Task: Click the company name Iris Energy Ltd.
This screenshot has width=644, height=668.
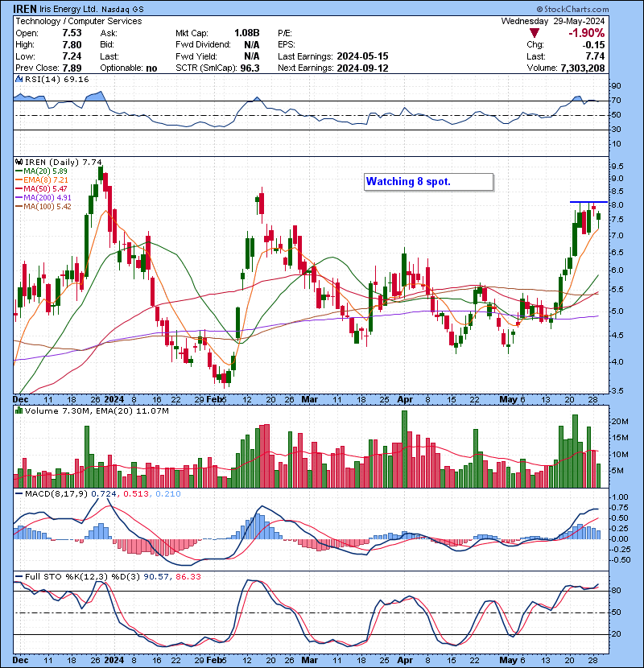Action: point(68,9)
